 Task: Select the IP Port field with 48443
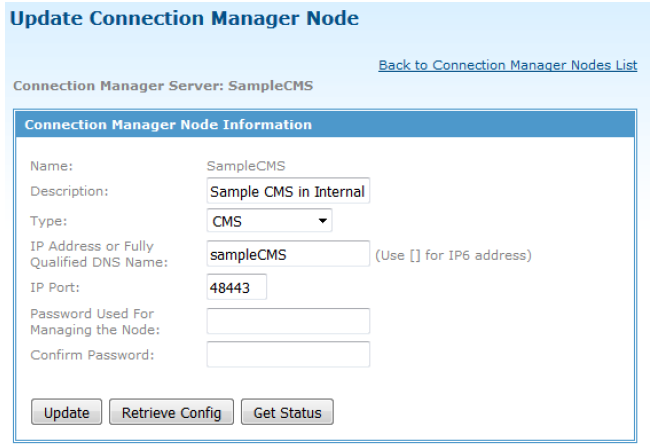pos(236,287)
